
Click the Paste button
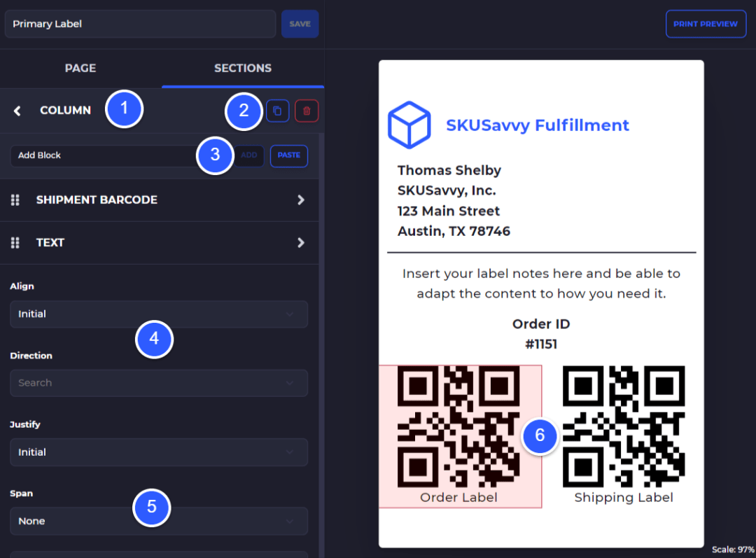[289, 155]
